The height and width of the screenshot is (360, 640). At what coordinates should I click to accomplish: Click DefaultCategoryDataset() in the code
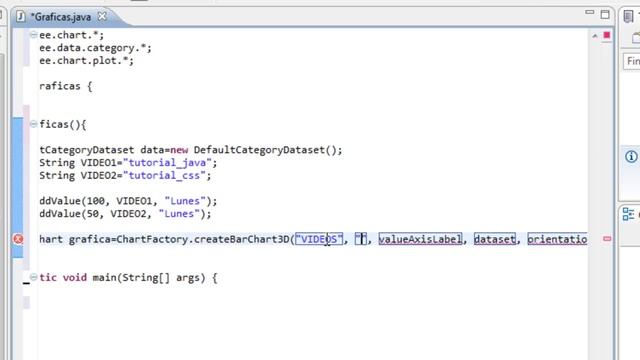(x=265, y=150)
